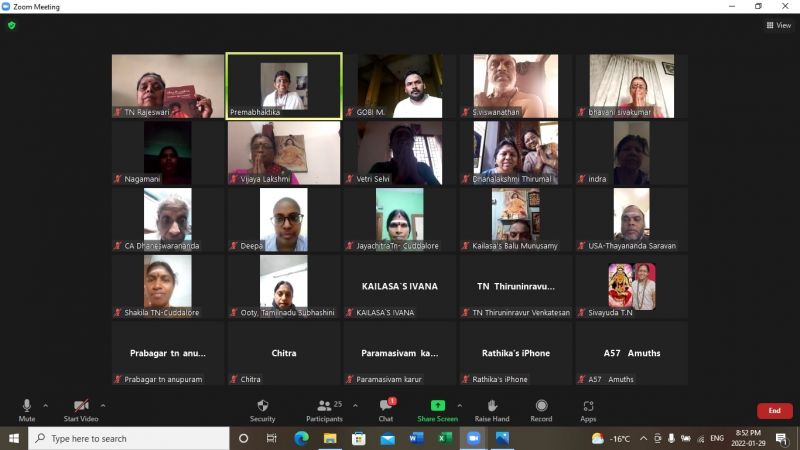The image size is (800, 450).
Task: Click the Mute microphone icon
Action: [27, 406]
